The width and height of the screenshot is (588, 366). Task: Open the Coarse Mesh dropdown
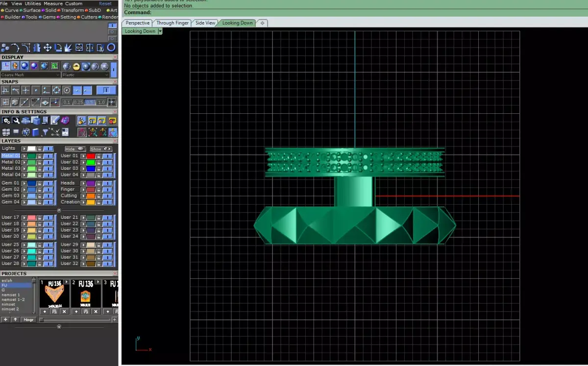coord(30,75)
